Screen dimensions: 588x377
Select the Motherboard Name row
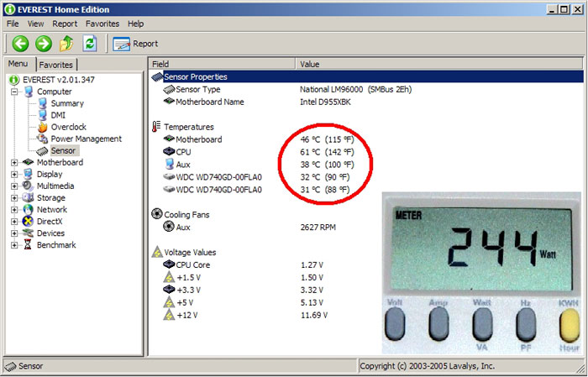[366, 102]
